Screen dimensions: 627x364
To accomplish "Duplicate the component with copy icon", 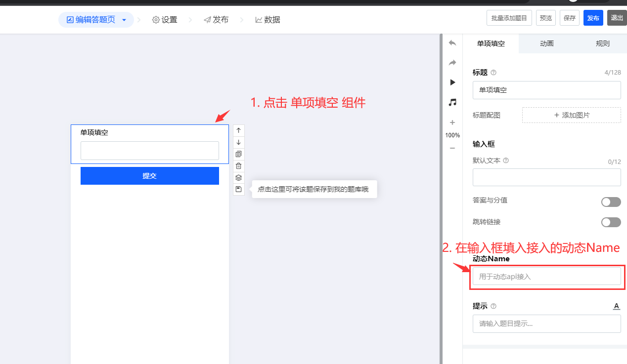I will click(238, 154).
